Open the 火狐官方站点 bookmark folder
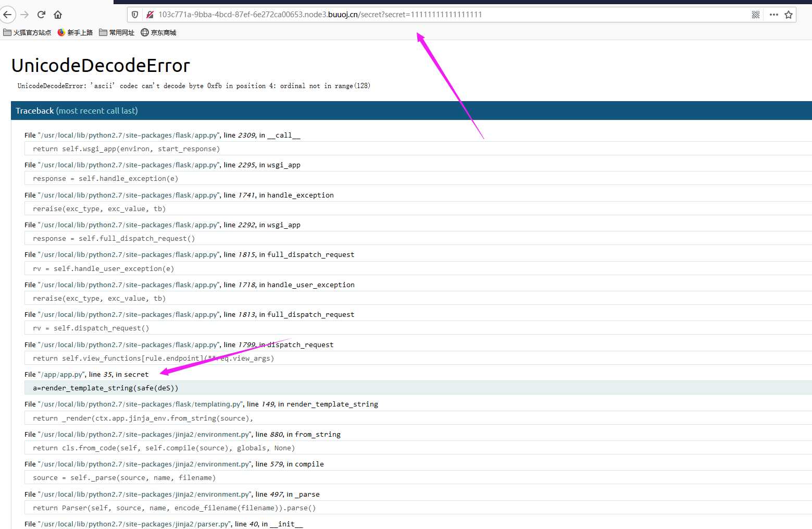This screenshot has height=529, width=812. (x=27, y=32)
